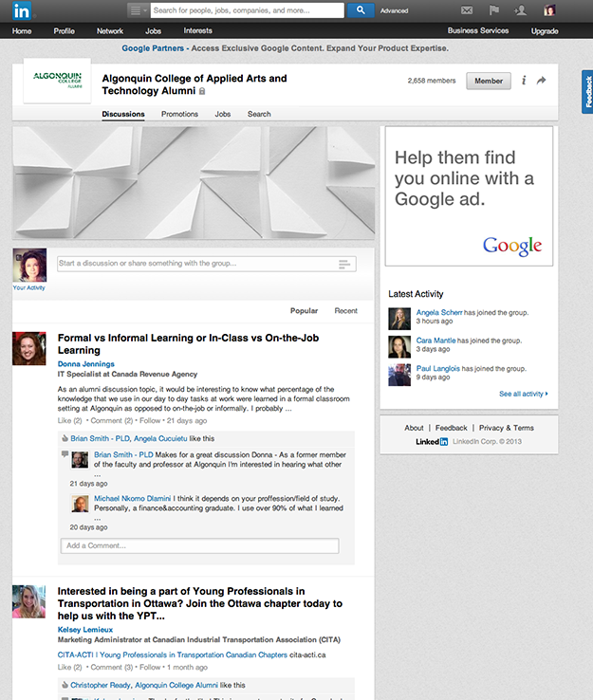Open the Young Professionals in Transportation discussion

[199, 603]
